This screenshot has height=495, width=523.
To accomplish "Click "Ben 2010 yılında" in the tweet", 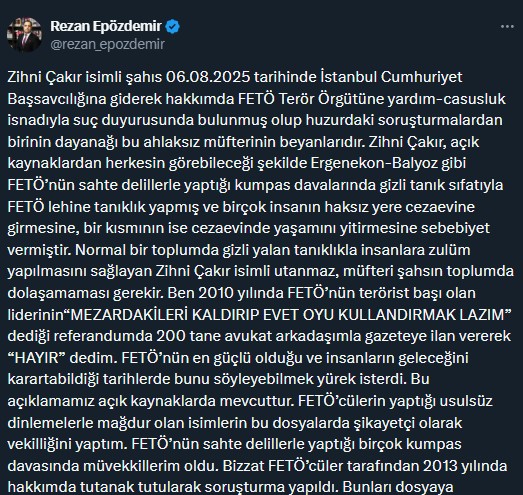I will coord(225,293).
